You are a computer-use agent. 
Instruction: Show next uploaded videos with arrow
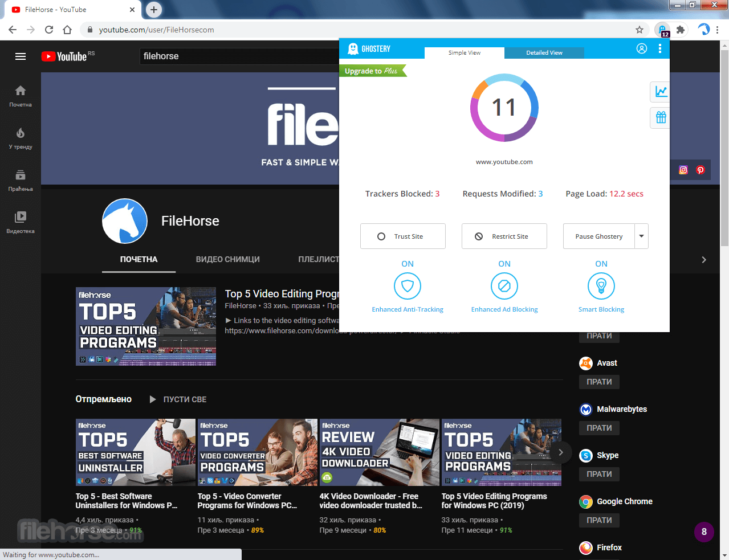(x=561, y=452)
